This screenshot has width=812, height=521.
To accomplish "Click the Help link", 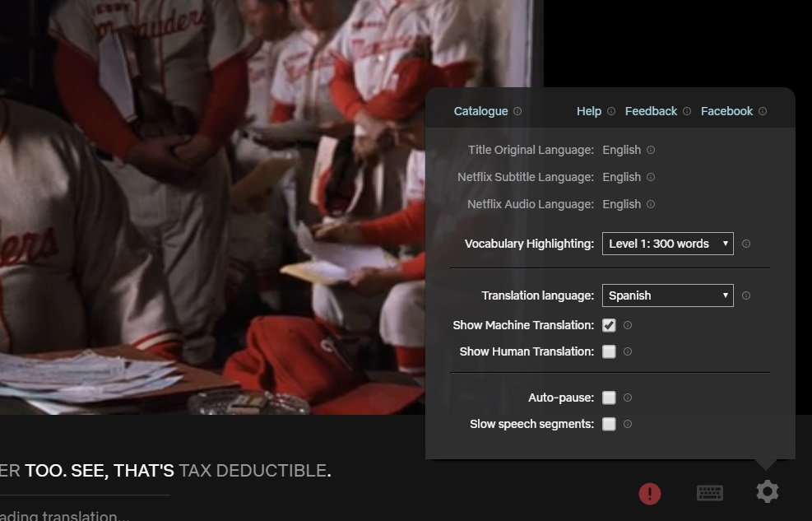I will coord(588,111).
